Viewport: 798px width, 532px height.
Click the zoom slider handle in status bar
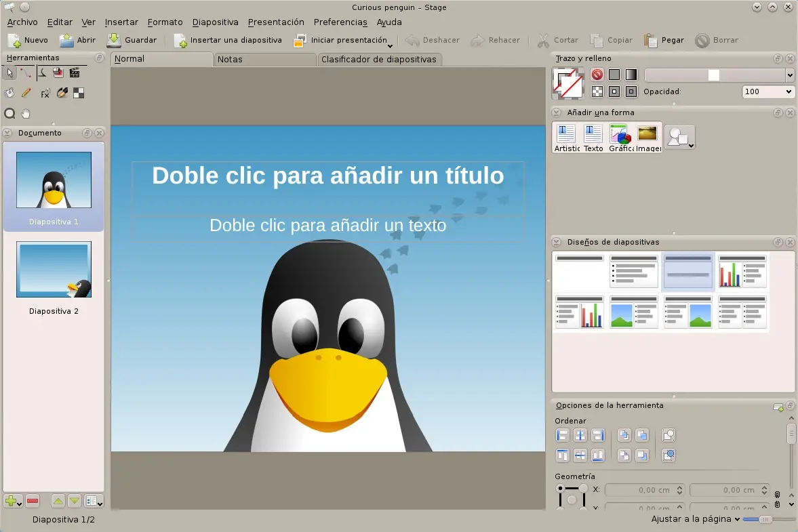[765, 519]
